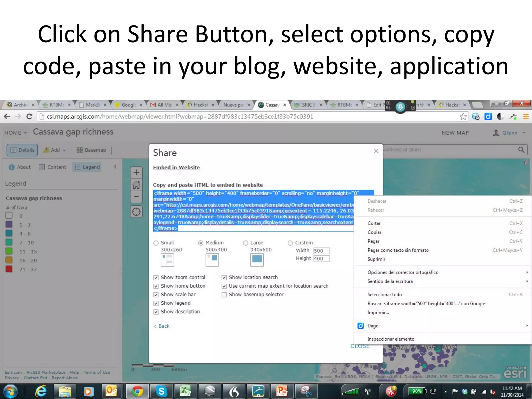
Task: Switch to the About tab
Action: 20,167
